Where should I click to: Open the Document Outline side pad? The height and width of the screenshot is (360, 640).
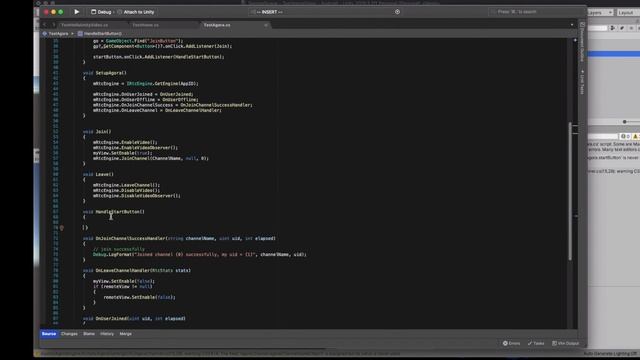click(x=582, y=41)
